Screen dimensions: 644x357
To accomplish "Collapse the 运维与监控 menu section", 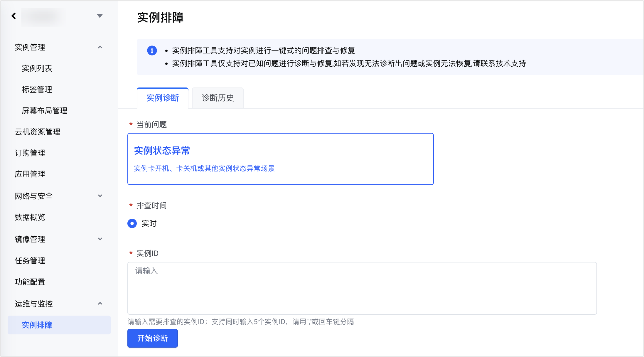I will tap(100, 304).
